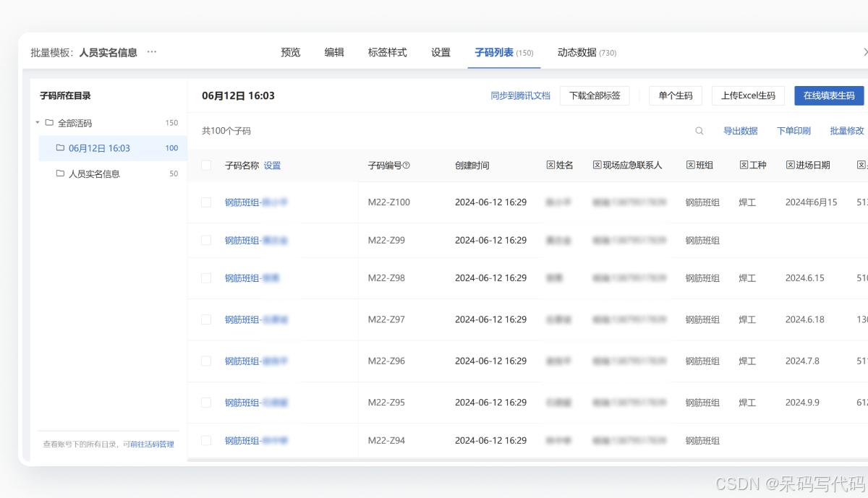Click the 下载全部标签 button
Image resolution: width=868 pixels, height=498 pixels.
pos(595,95)
